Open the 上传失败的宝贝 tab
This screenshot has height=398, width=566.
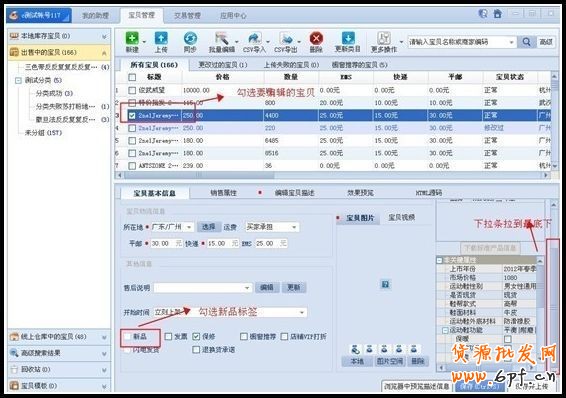click(291, 65)
